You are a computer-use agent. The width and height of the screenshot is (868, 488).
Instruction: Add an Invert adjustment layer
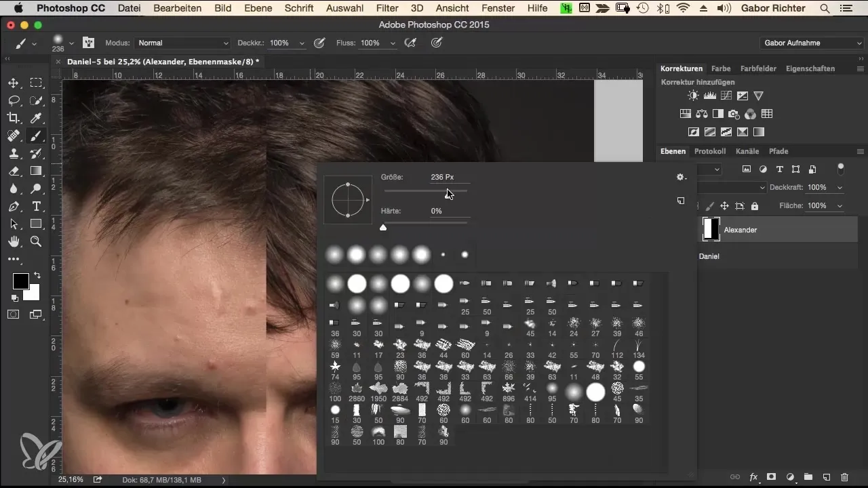point(694,131)
